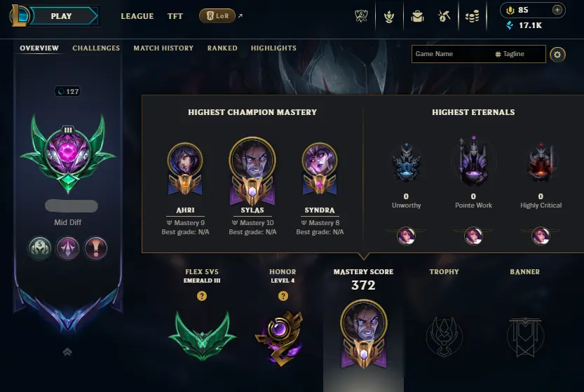This screenshot has width=584, height=392.
Task: Open the Match History tab
Action: click(163, 48)
